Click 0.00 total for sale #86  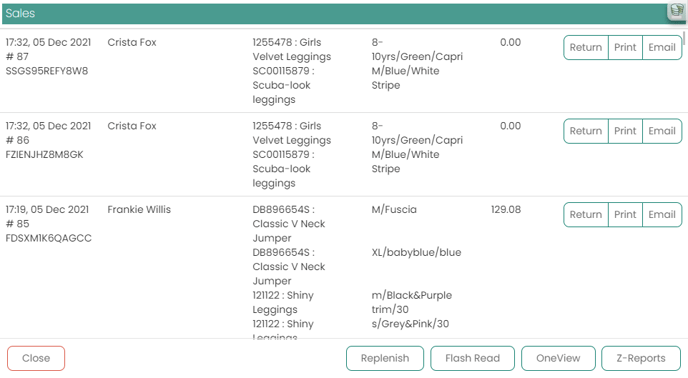click(510, 126)
